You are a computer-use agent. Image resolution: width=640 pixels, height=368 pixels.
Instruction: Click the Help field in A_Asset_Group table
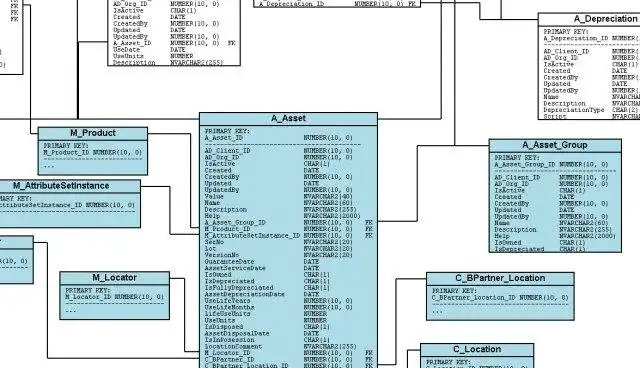coord(555,237)
